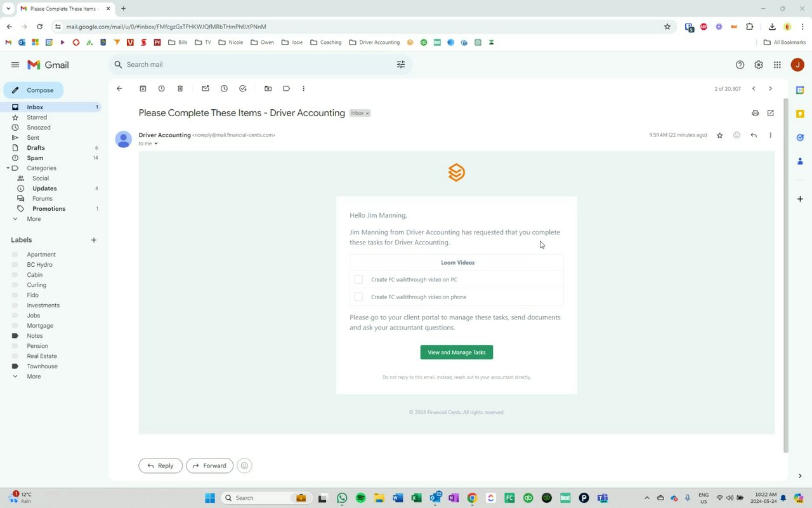Screen dimensions: 812x508
Task: Mark email as unread
Action: 206,88
